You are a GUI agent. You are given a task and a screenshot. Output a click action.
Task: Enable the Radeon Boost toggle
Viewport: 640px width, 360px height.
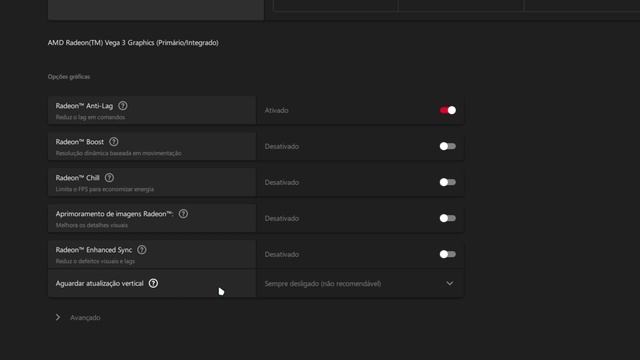click(x=448, y=146)
